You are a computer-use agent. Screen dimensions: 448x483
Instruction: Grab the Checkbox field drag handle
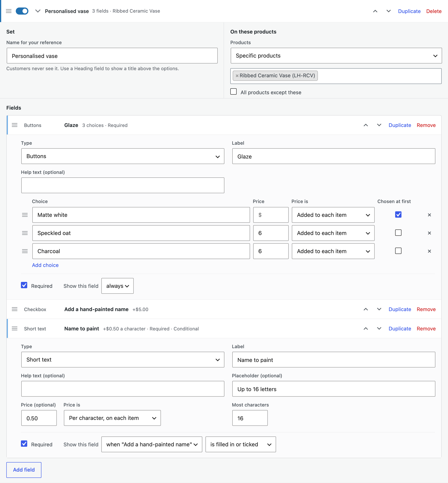point(15,309)
